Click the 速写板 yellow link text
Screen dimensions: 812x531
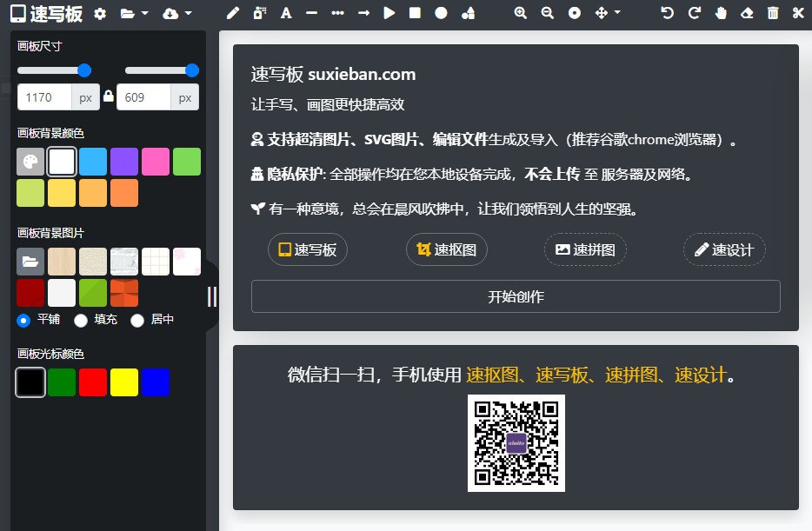tap(562, 375)
